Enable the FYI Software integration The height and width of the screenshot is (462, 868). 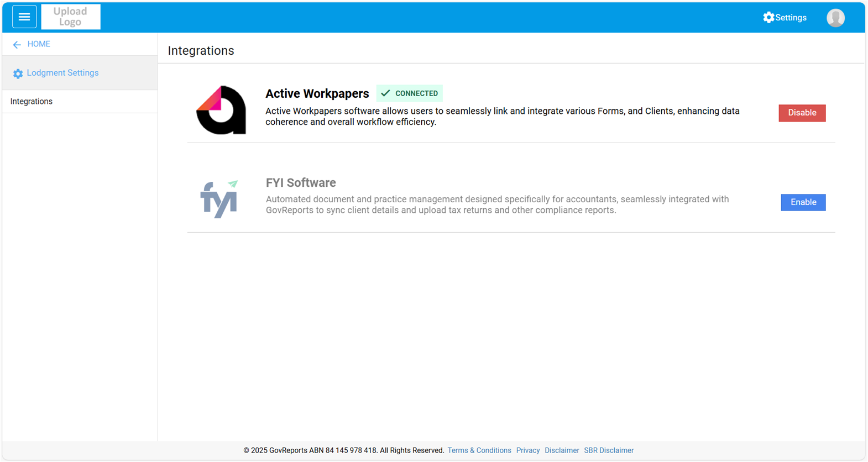(803, 202)
